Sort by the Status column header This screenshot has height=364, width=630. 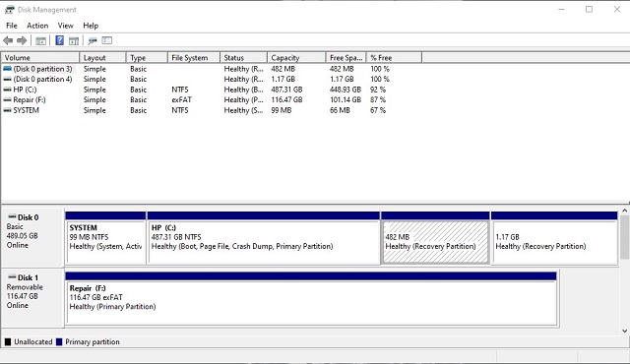click(x=244, y=58)
